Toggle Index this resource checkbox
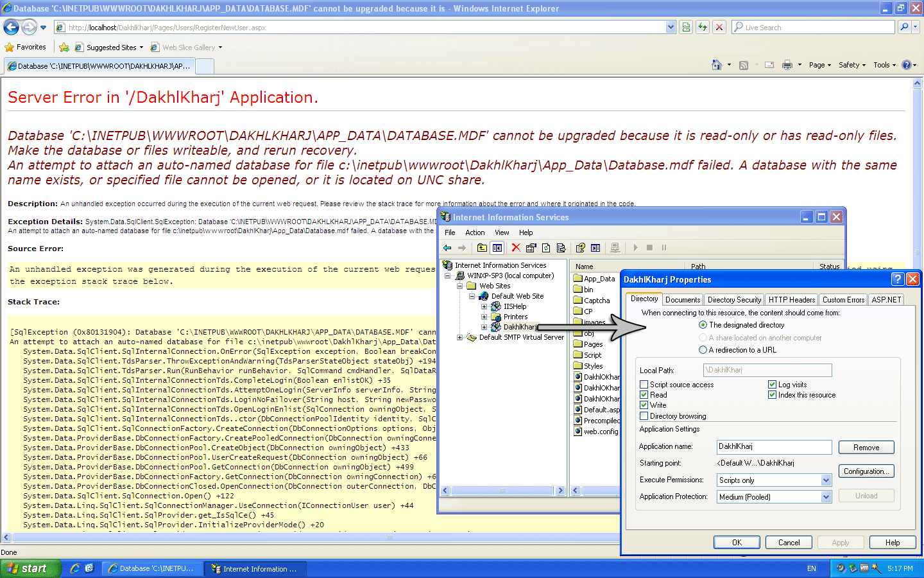Viewport: 924px width, 578px height. 773,395
